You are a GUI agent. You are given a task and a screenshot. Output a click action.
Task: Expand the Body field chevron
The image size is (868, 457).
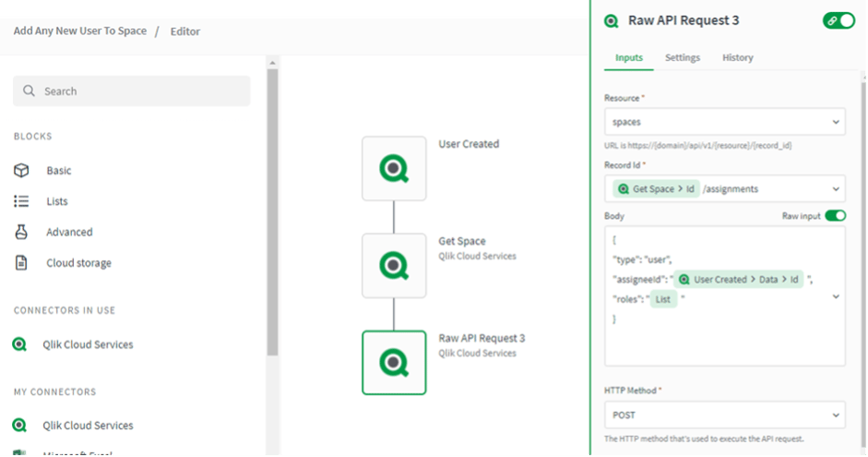836,297
